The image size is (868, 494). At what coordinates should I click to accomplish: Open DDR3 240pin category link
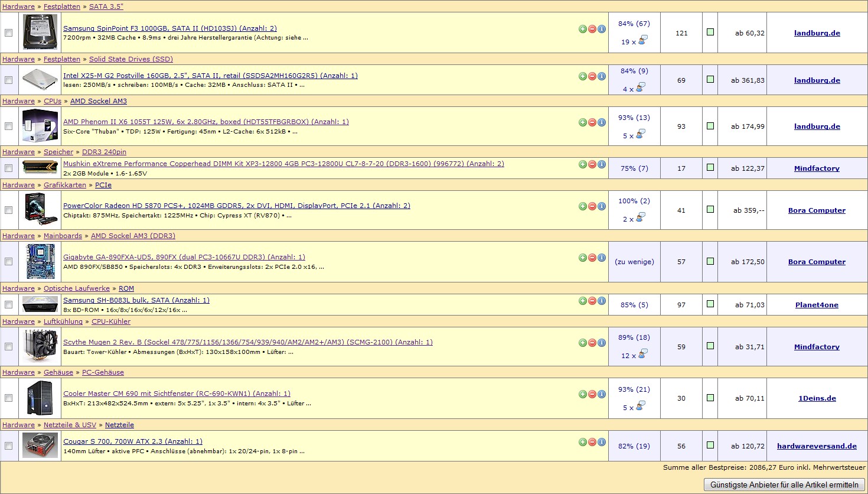coord(104,152)
